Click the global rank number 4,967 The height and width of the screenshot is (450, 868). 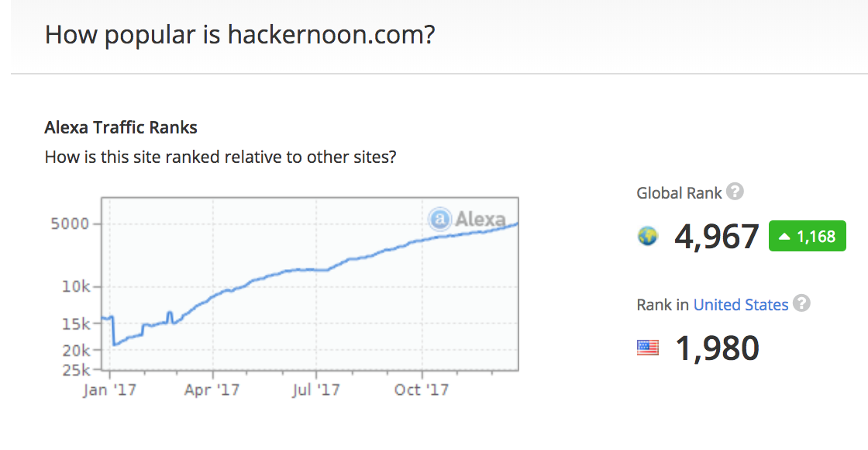(x=717, y=237)
